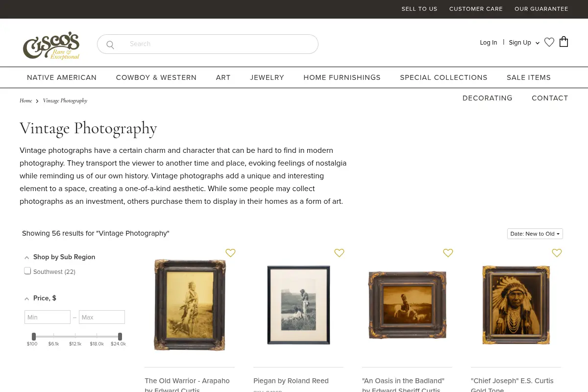Click the Vintage Photography breadcrumb
The width and height of the screenshot is (588, 392).
click(x=65, y=101)
